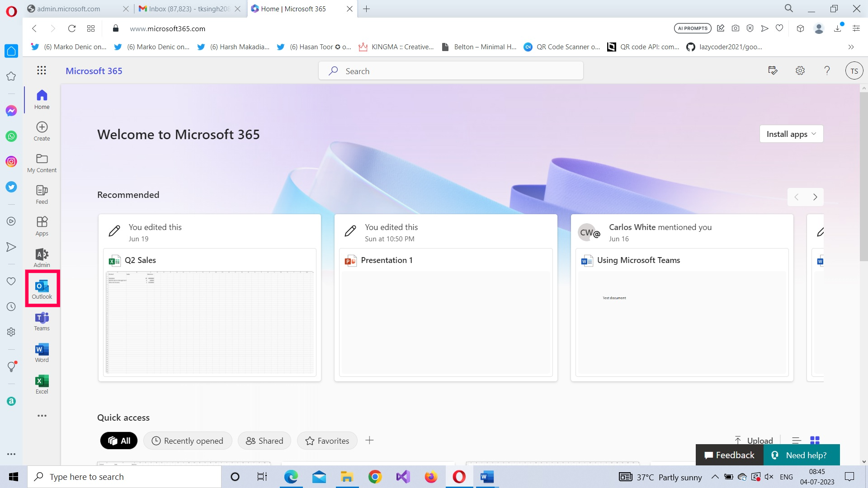Show previous recommended items
868x488 pixels.
point(797,197)
